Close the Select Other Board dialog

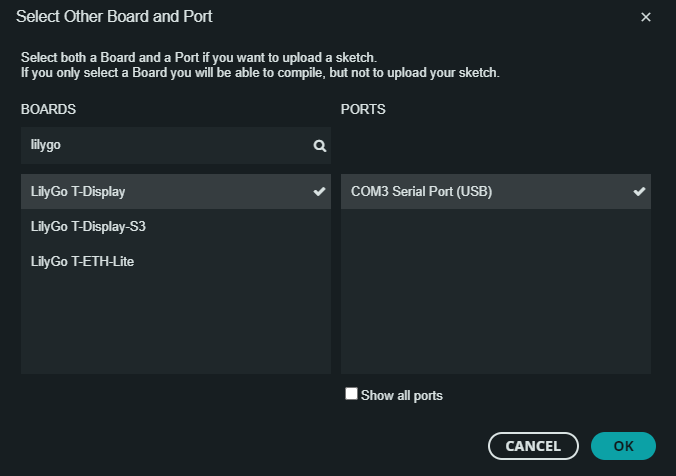(645, 17)
